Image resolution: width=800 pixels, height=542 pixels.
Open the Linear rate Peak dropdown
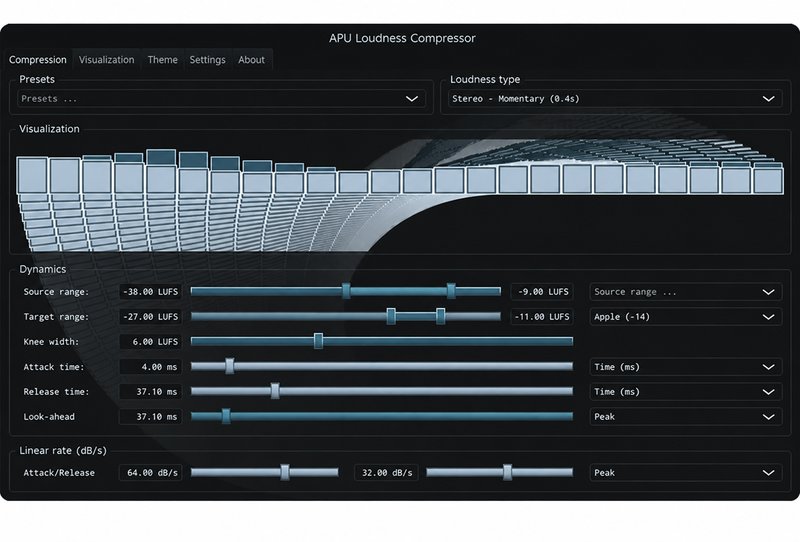coord(685,473)
